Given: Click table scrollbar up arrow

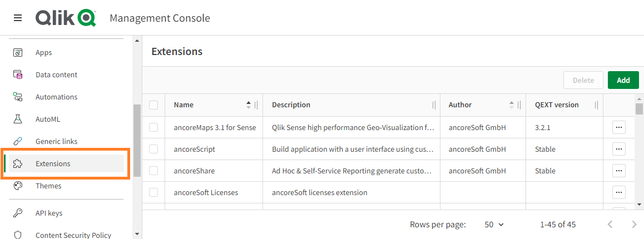Looking at the screenshot, I should pyautogui.click(x=639, y=98).
